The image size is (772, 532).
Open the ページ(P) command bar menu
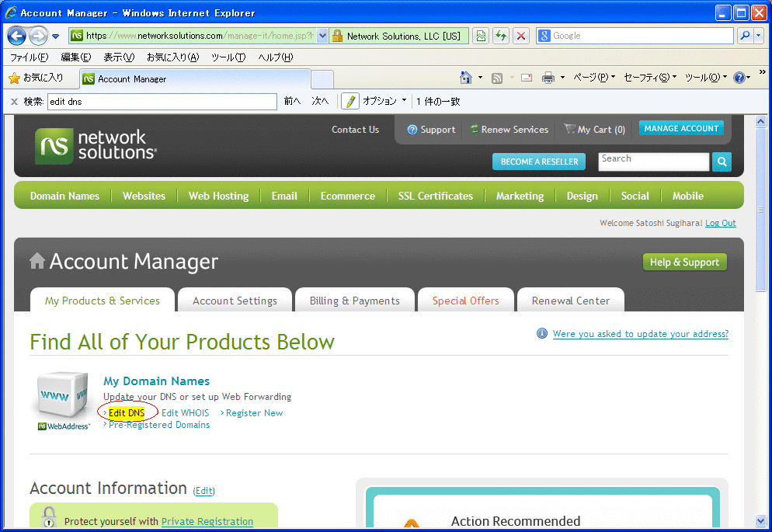[594, 77]
